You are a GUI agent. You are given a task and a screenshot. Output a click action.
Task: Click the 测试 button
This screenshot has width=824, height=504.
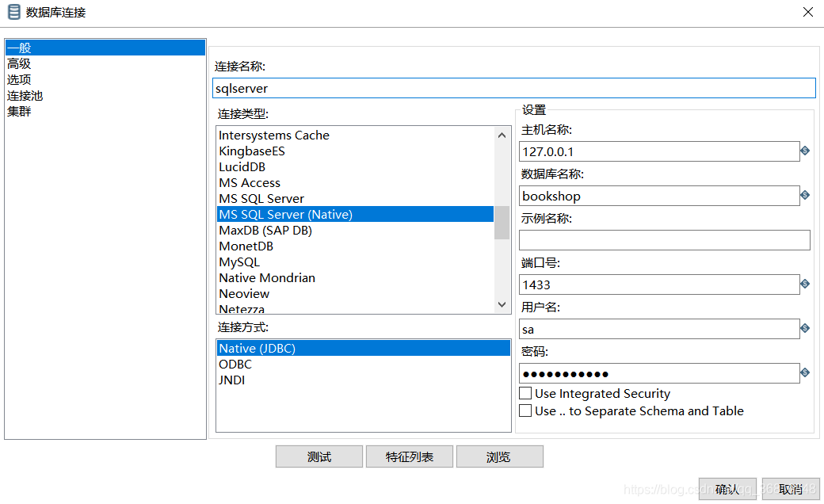319,456
